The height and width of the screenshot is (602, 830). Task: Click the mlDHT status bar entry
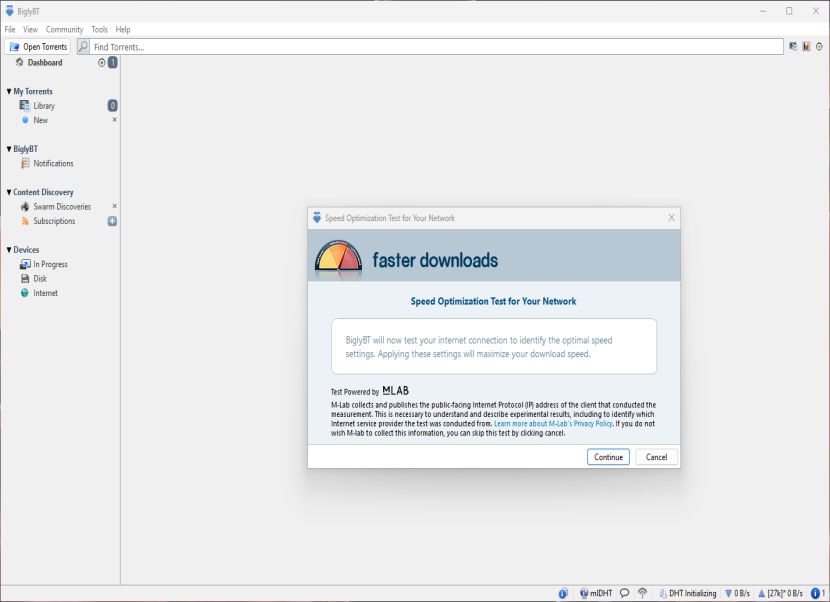pyautogui.click(x=596, y=593)
